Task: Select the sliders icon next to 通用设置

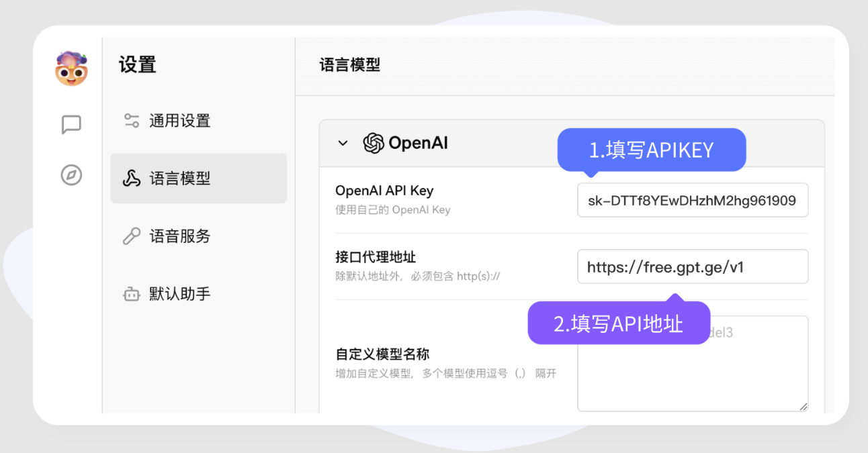Action: point(131,120)
